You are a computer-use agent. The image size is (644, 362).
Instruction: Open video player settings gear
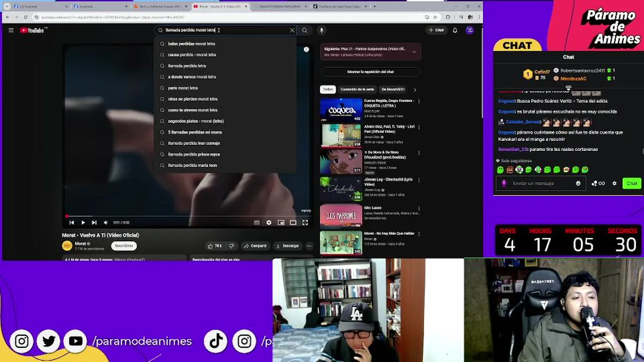[269, 222]
